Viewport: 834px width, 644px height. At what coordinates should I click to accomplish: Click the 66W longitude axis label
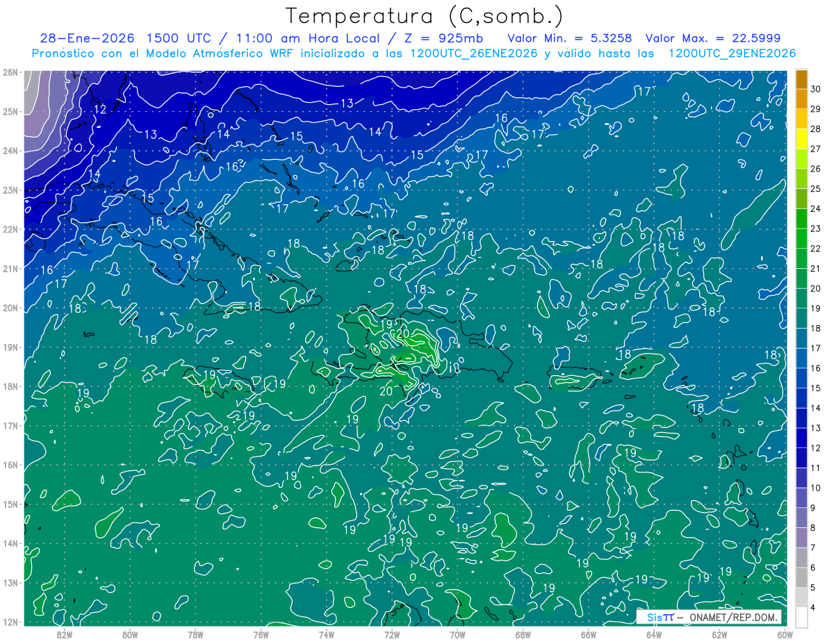tap(589, 634)
